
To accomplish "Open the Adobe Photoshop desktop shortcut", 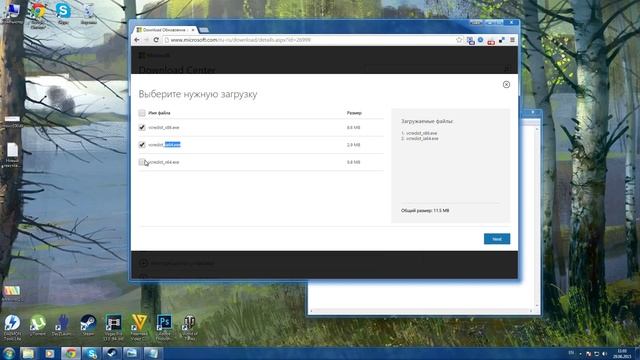I will [164, 327].
